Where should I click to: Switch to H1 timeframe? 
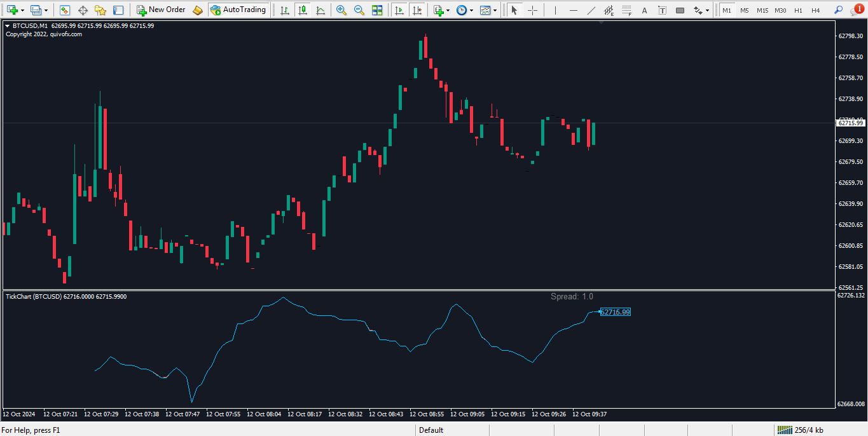(798, 10)
